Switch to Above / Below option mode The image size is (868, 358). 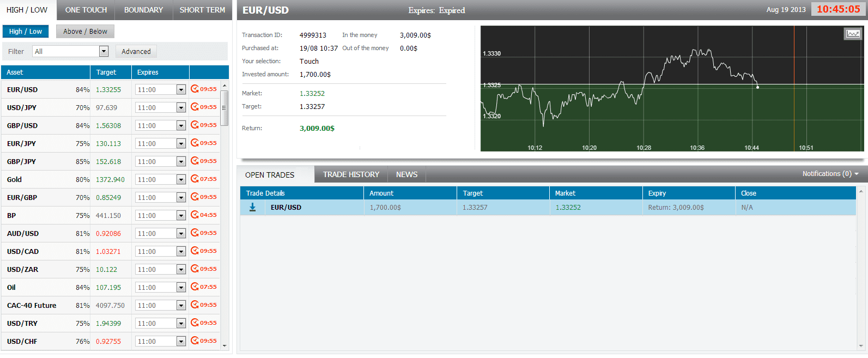[x=85, y=32]
